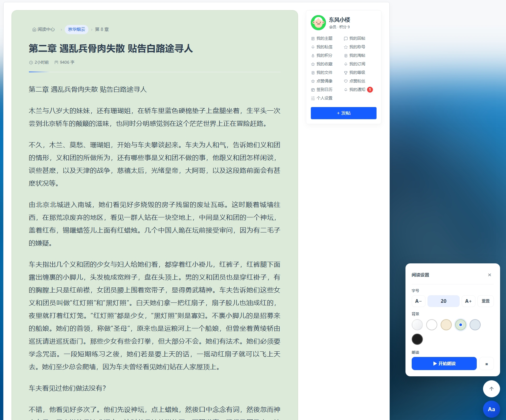506x420 pixels.
Task: Open 我的通知 notifications
Action: (x=355, y=90)
